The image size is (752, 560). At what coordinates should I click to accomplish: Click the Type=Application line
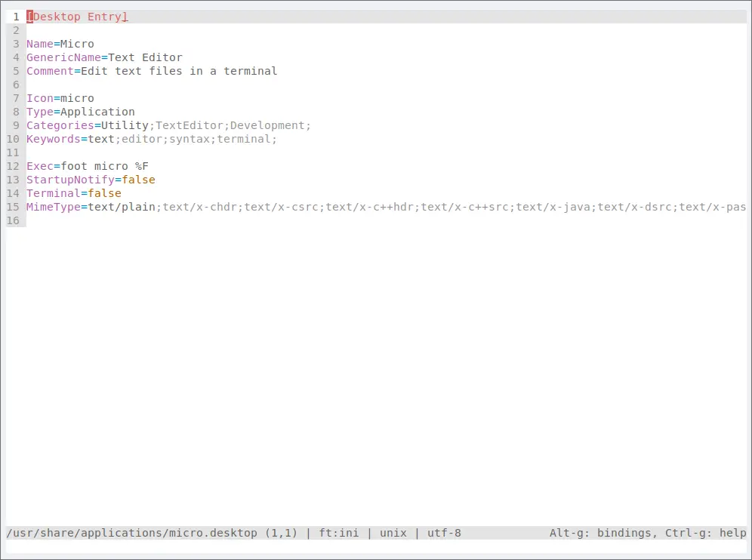coord(81,112)
